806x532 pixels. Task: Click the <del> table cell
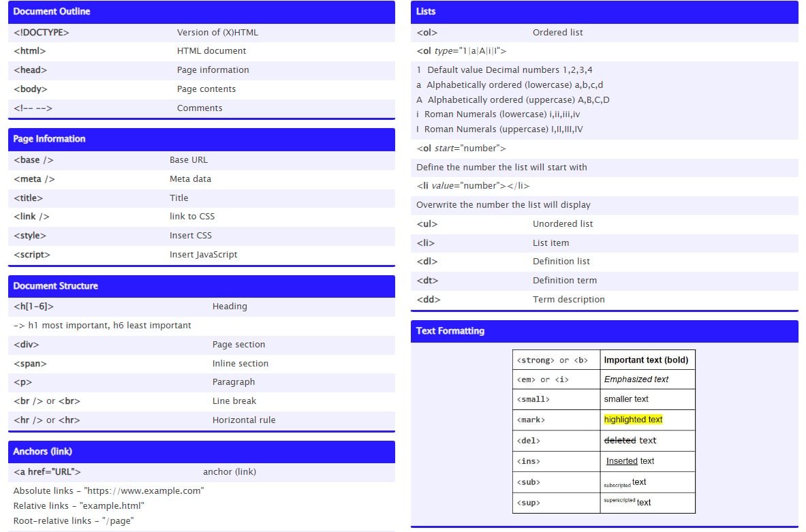point(556,441)
